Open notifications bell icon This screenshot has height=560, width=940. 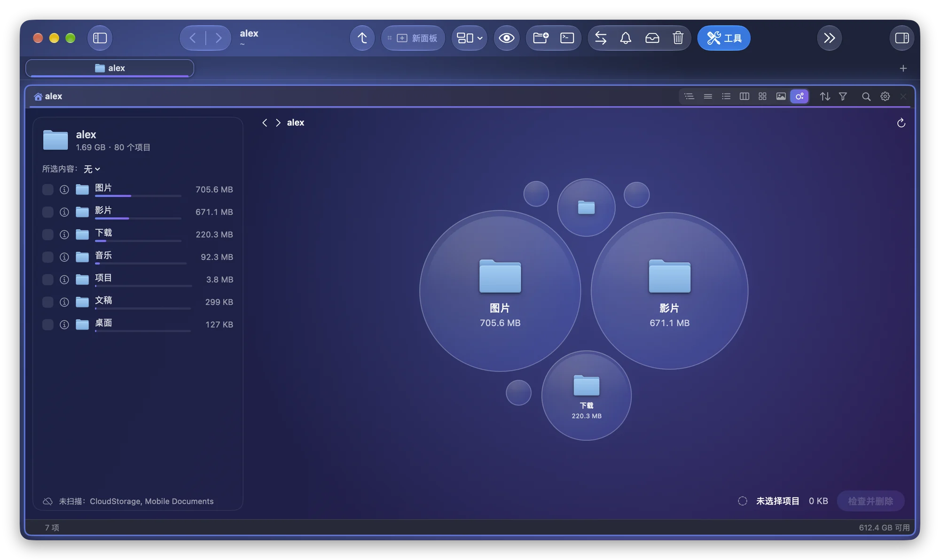coord(626,38)
